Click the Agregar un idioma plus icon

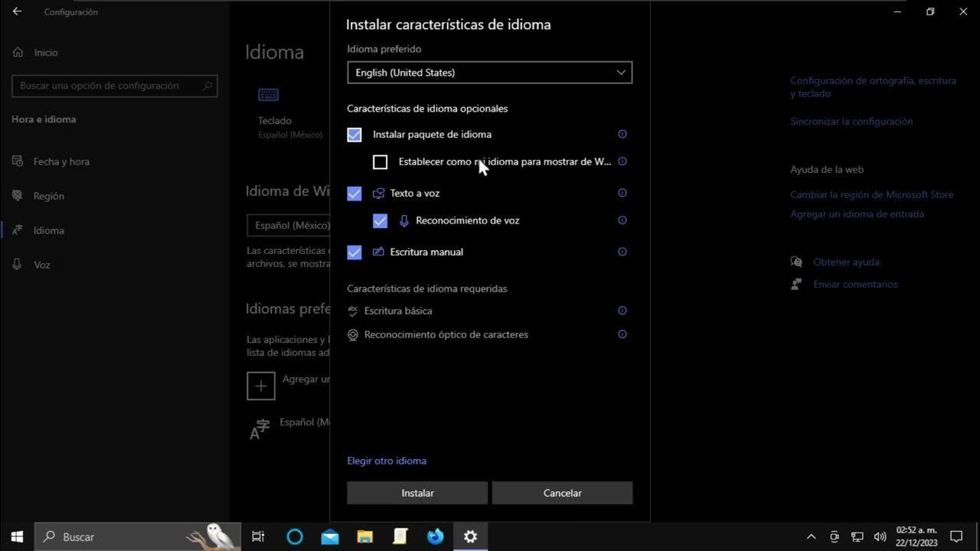click(260, 386)
